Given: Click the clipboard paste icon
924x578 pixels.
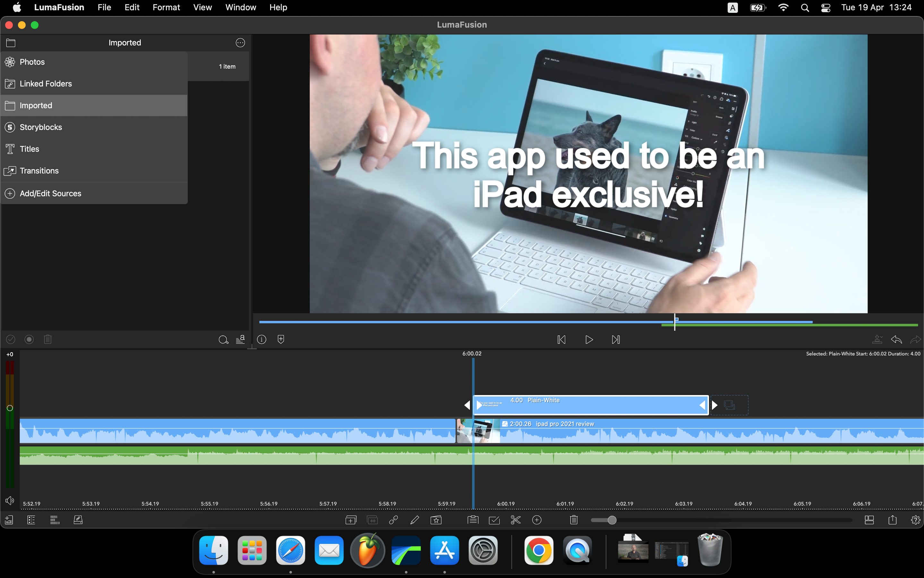Looking at the screenshot, I should (473, 520).
